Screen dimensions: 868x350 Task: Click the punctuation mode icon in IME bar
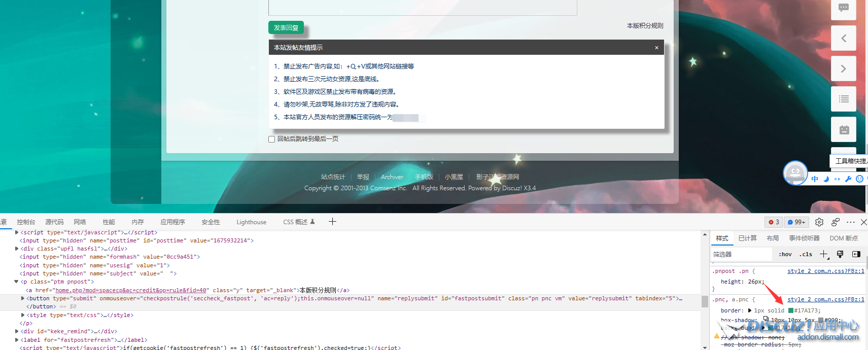[837, 179]
